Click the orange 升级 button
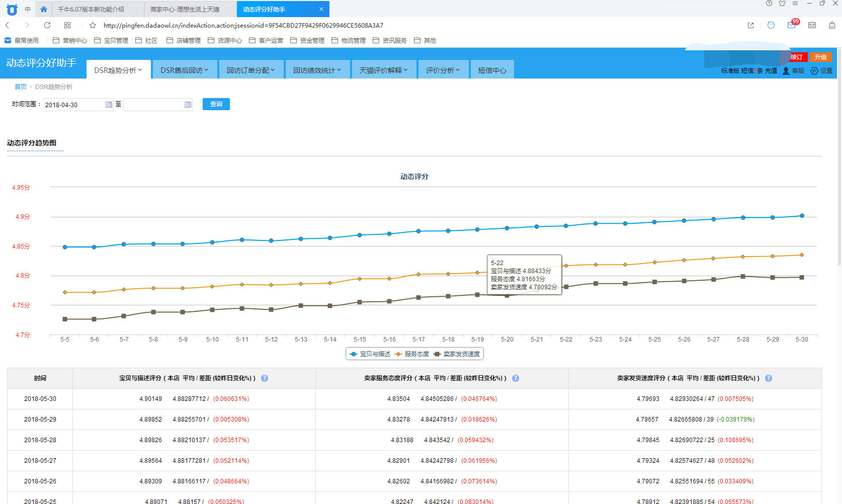 tap(820, 57)
